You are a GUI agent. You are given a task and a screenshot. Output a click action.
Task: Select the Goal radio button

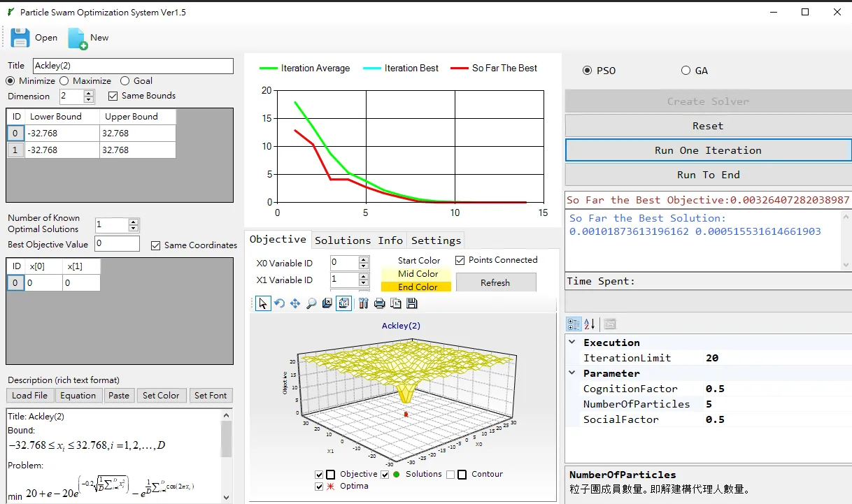125,81
